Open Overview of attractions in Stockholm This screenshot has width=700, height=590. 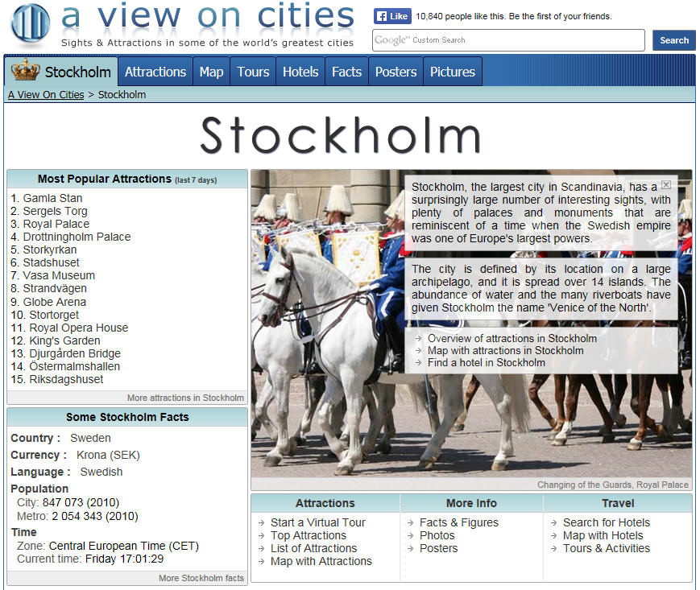(x=512, y=339)
